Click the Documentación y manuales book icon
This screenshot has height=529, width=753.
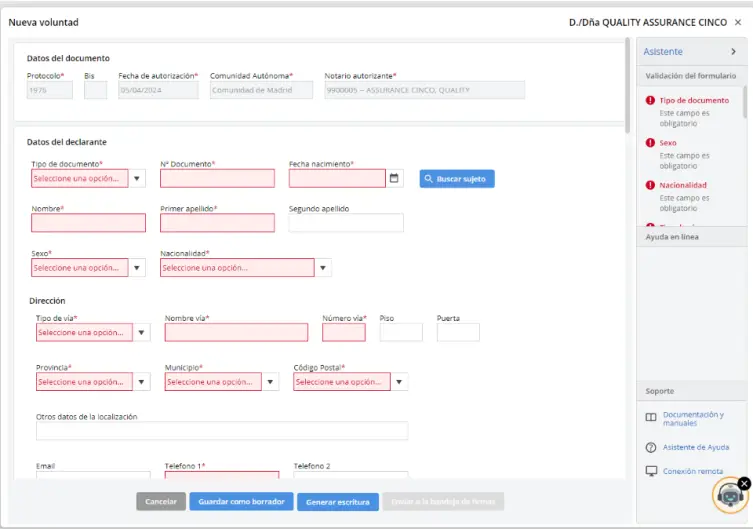click(x=651, y=419)
